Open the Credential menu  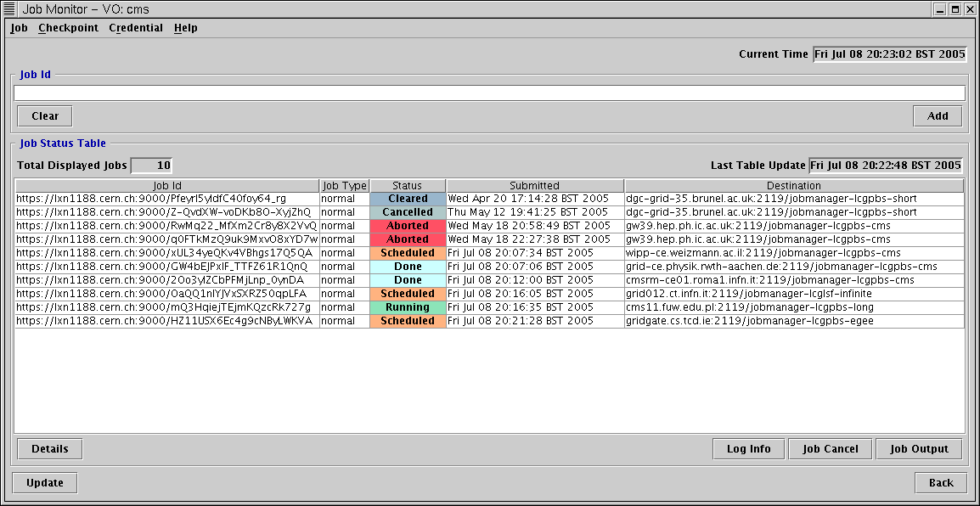136,28
